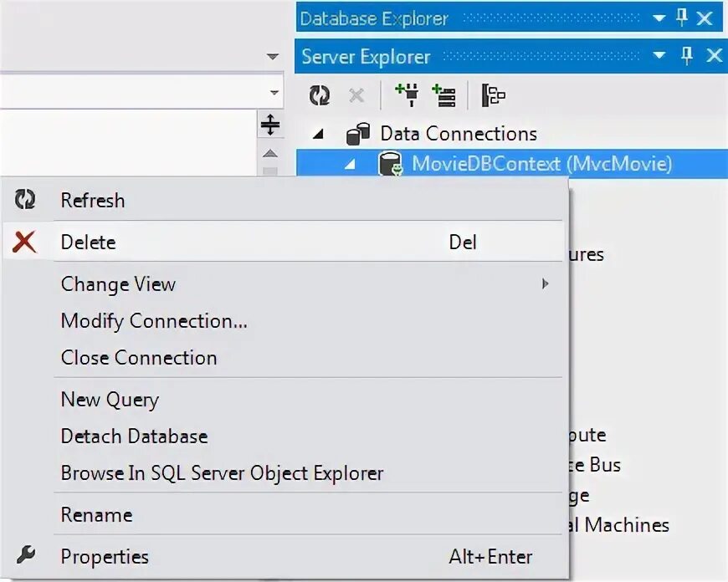The width and height of the screenshot is (728, 582).
Task: Open Database Explorer window position dropdown
Action: [x=659, y=18]
